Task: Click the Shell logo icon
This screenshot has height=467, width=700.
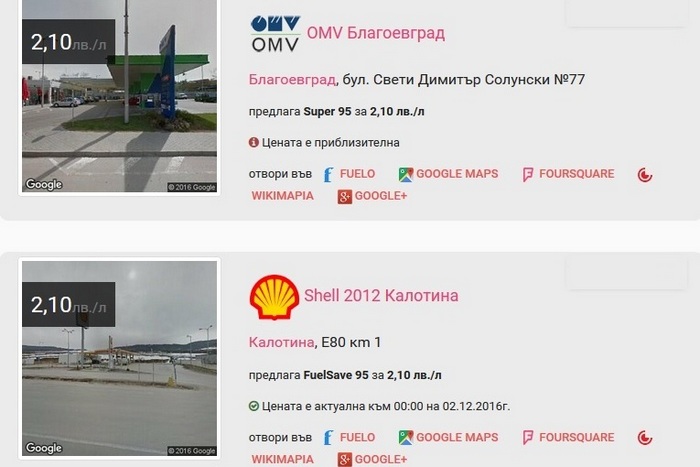Action: pyautogui.click(x=274, y=297)
